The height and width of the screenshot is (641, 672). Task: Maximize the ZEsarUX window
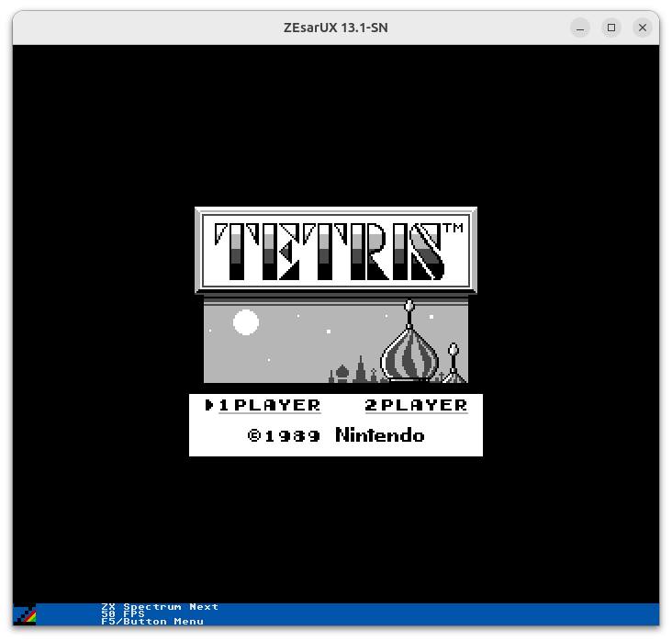point(611,28)
